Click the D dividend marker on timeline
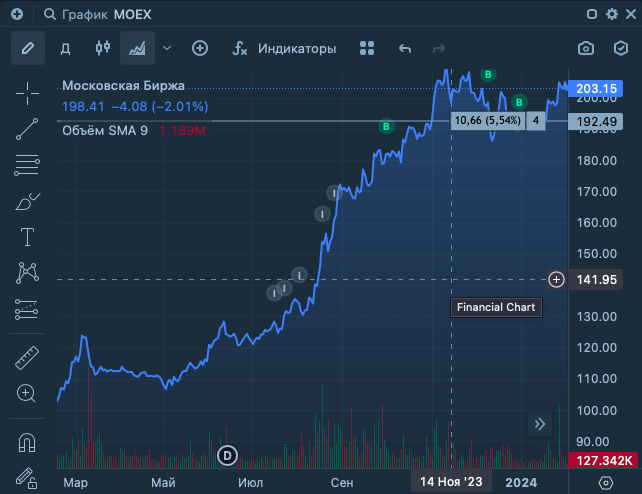The height and width of the screenshot is (494, 642). (x=227, y=456)
